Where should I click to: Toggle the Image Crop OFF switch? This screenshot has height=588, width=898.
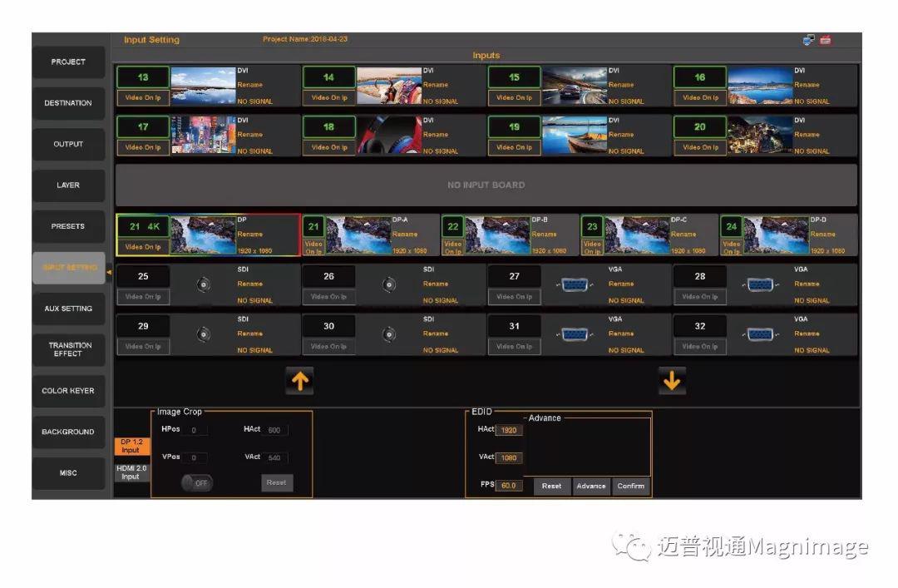(196, 483)
